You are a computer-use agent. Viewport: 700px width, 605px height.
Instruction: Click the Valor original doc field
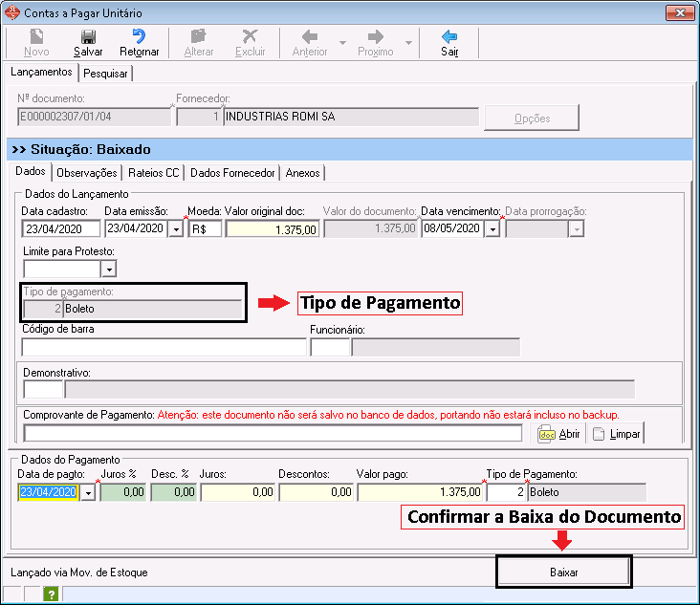tap(272, 228)
